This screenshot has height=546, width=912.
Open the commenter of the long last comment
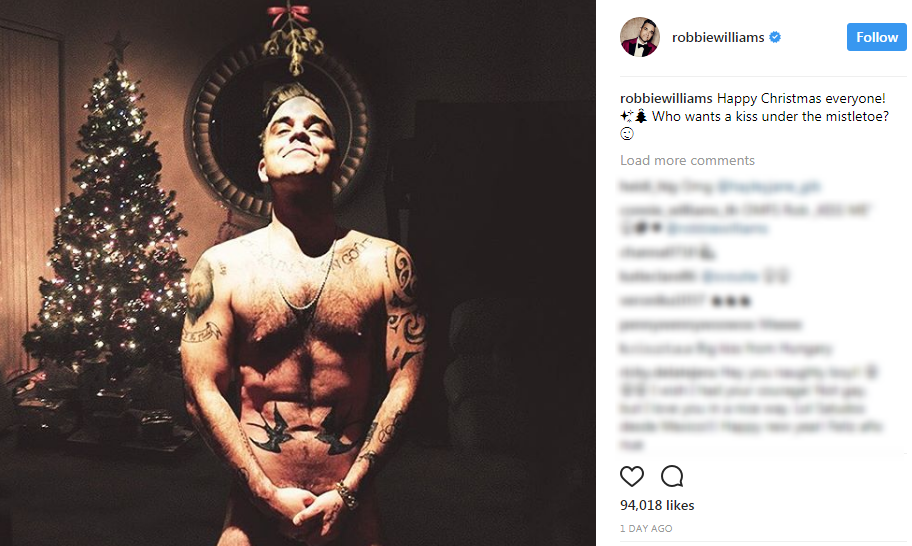click(x=668, y=372)
